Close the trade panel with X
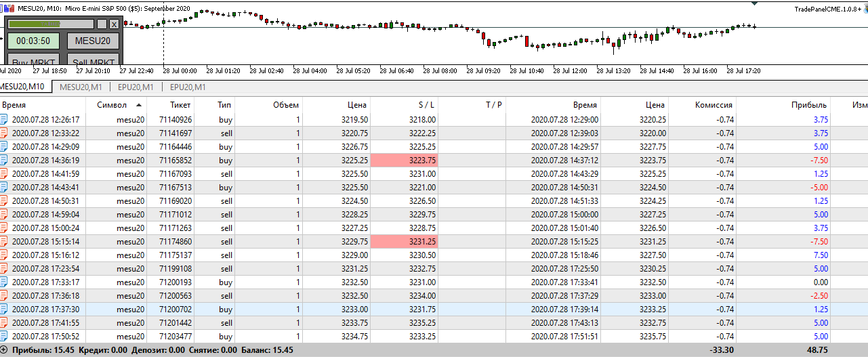The width and height of the screenshot is (868, 361). 114,24
